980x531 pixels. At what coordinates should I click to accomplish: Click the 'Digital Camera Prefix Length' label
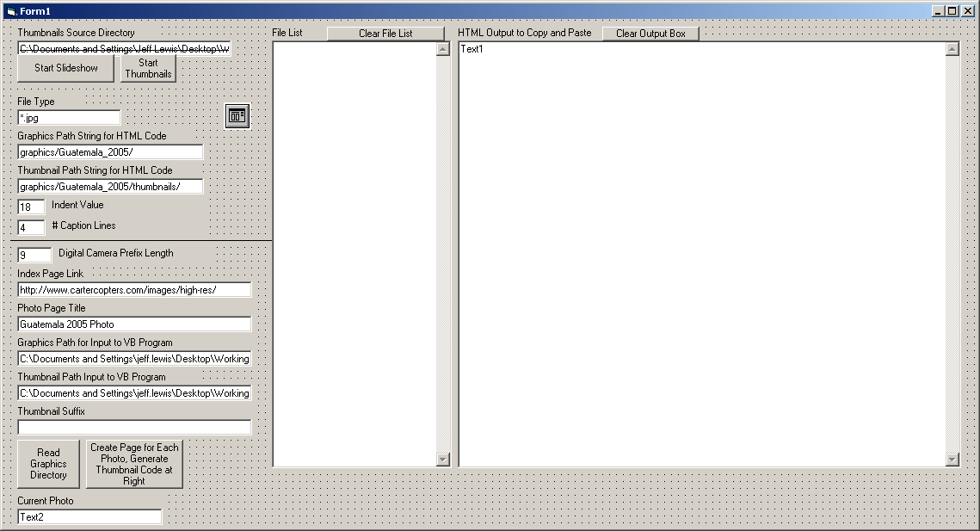[x=115, y=253]
